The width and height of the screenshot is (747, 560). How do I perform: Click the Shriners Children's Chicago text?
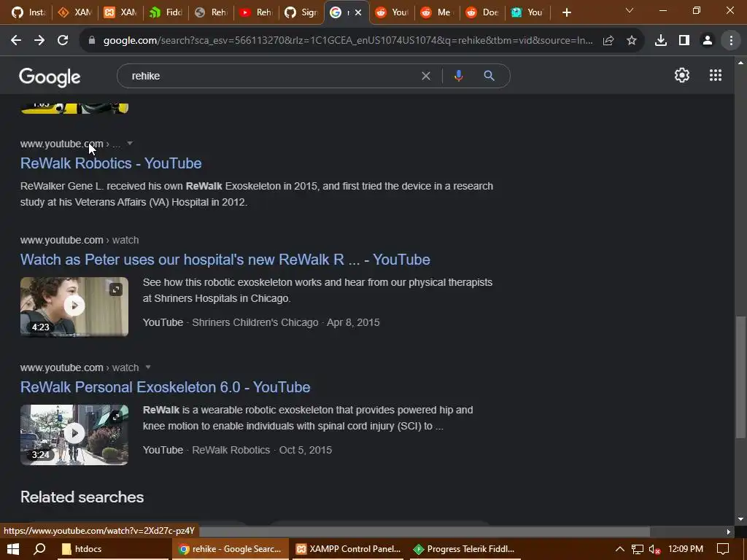tap(255, 322)
